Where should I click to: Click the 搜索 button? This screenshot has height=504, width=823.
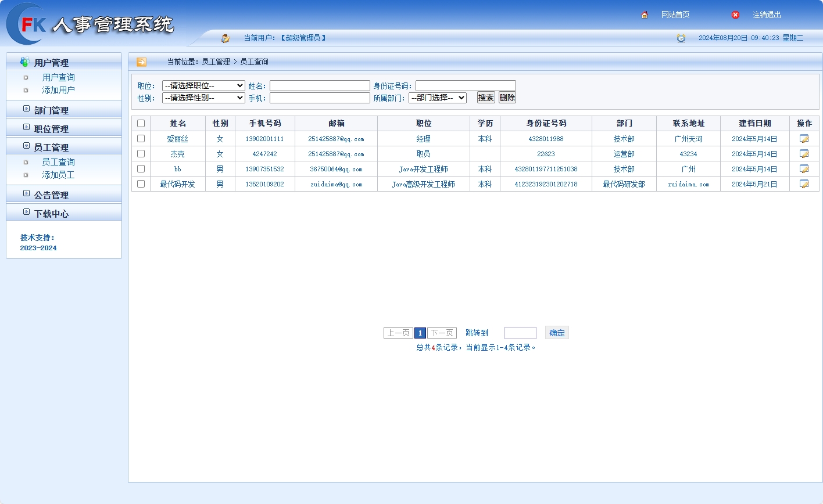[x=486, y=98]
